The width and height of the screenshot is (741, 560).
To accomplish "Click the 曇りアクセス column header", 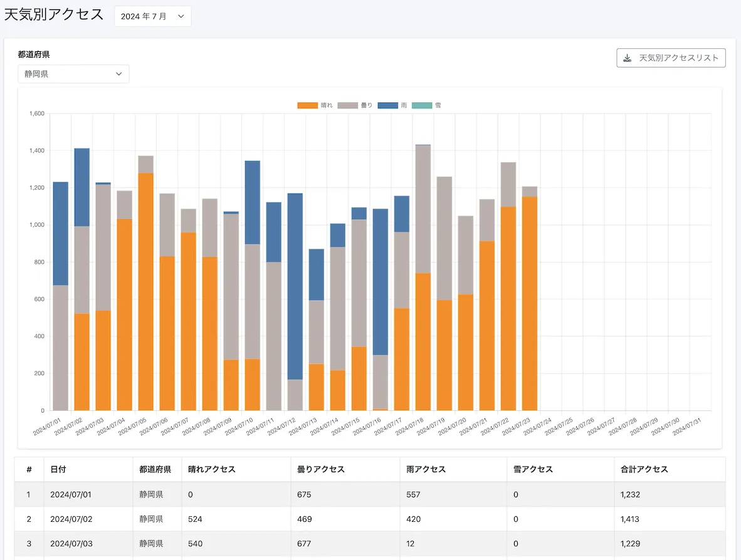I will pyautogui.click(x=321, y=469).
